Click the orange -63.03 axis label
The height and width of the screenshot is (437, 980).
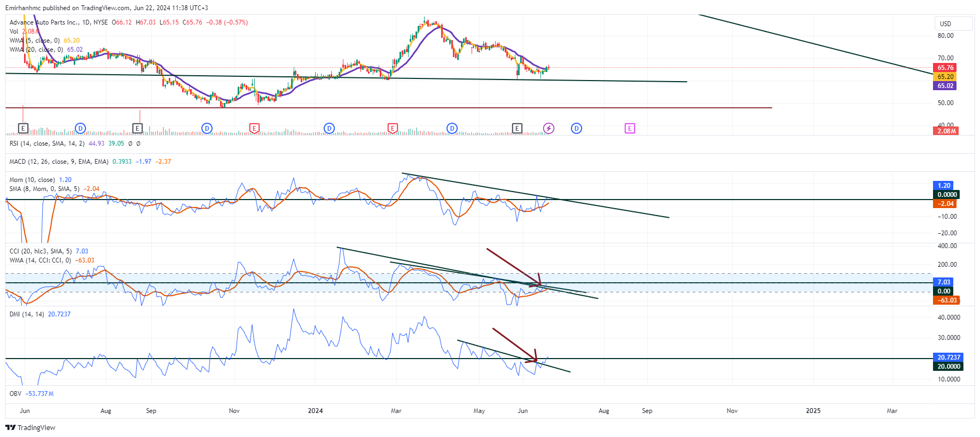(x=946, y=300)
